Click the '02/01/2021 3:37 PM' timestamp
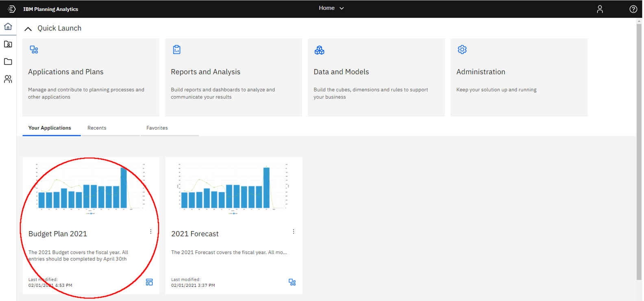644x301 pixels. click(193, 285)
